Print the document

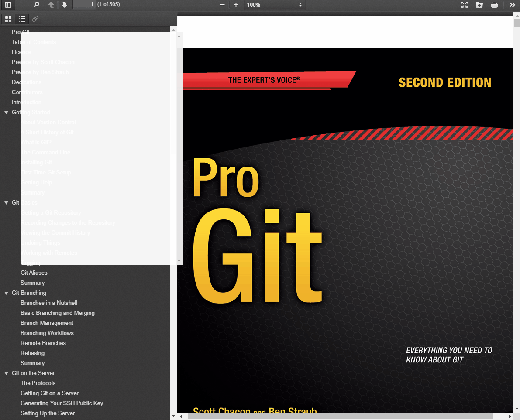click(x=494, y=5)
